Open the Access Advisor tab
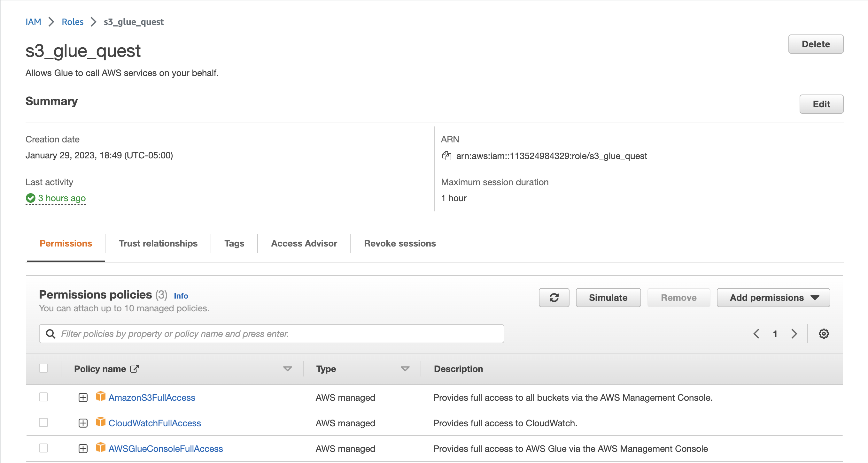This screenshot has width=868, height=463. [x=304, y=243]
